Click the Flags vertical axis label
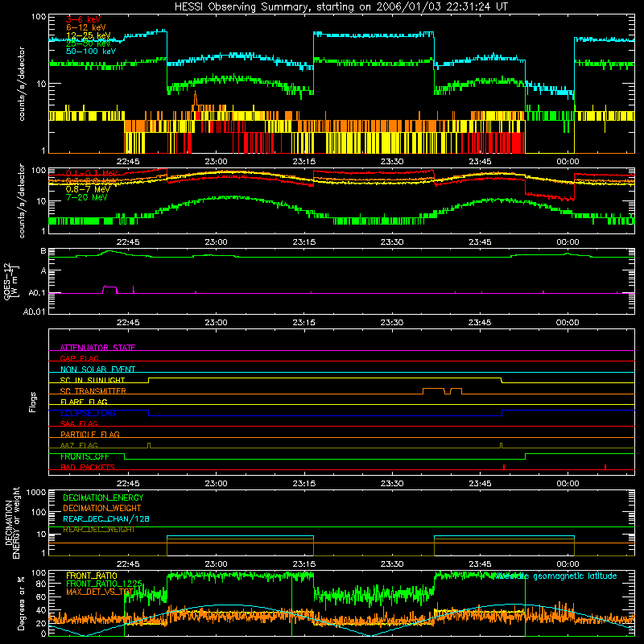This screenshot has width=644, height=644. (32, 402)
